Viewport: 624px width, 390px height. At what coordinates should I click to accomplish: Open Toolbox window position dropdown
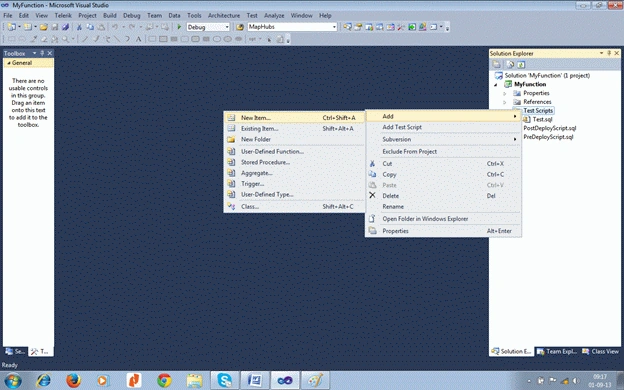34,53
